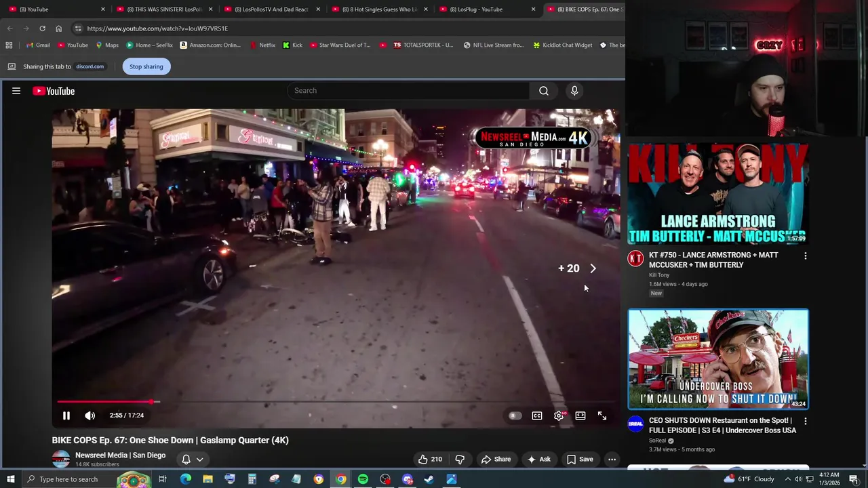Viewport: 868px width, 488px height.
Task: Open the Netflix bookmark
Action: click(262, 45)
